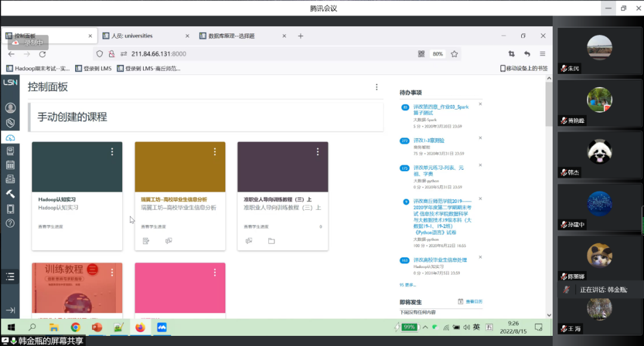Click the hammer tool icon in sidebar
The height and width of the screenshot is (346, 644).
point(10,194)
